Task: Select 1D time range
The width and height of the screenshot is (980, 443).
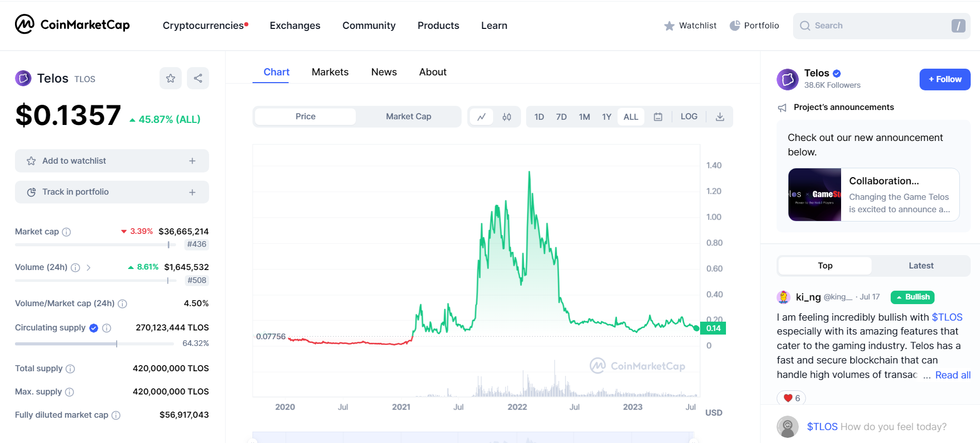Action: tap(539, 117)
